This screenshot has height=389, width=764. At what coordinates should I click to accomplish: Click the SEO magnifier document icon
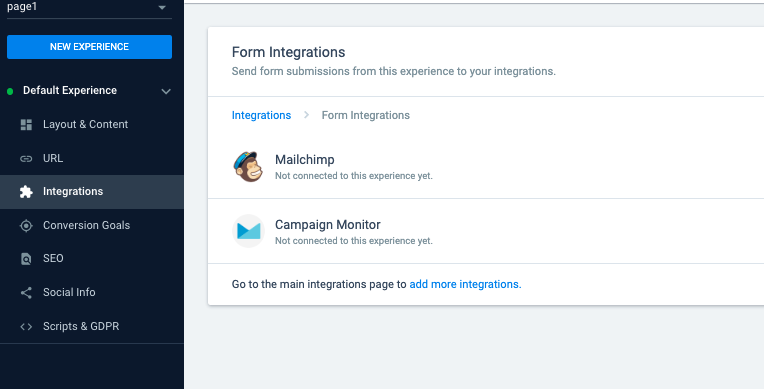coord(26,259)
